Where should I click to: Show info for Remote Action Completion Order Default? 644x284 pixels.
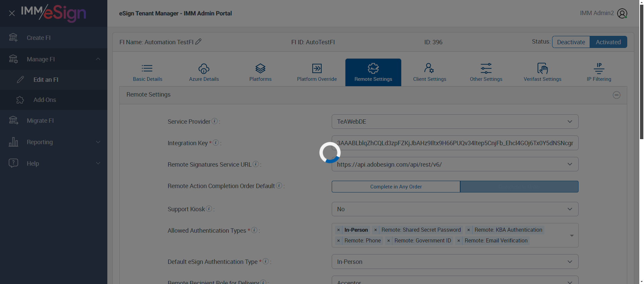[279, 185]
